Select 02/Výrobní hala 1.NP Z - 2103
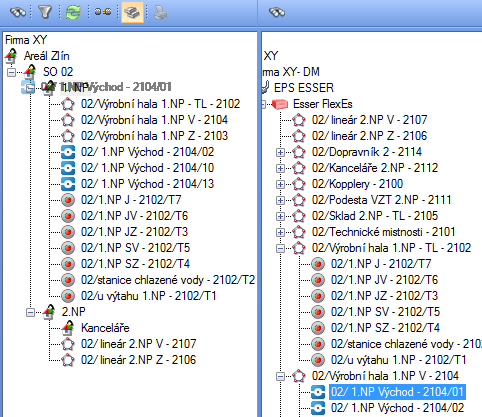Image resolution: width=482 pixels, height=417 pixels. pos(154,136)
